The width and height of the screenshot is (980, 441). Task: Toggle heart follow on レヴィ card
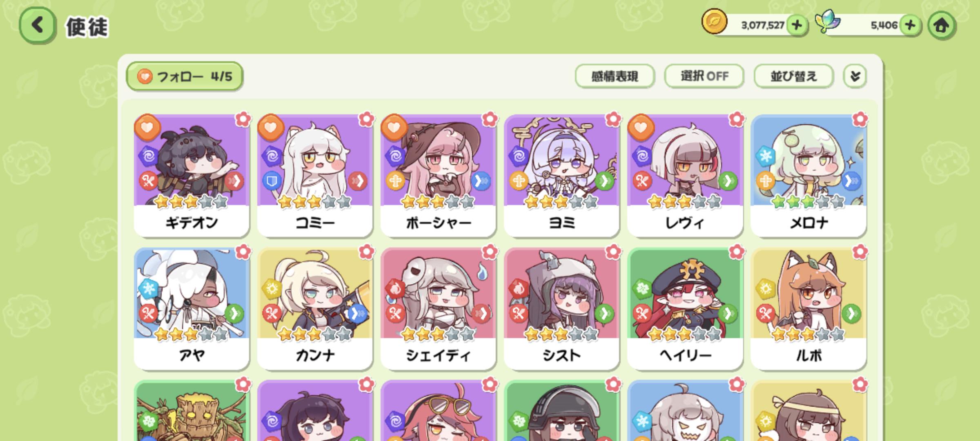click(x=641, y=127)
